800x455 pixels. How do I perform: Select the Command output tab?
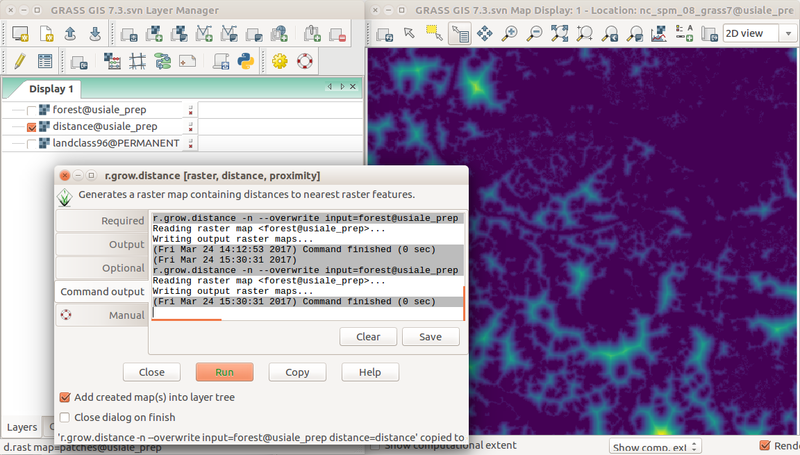[x=102, y=292]
